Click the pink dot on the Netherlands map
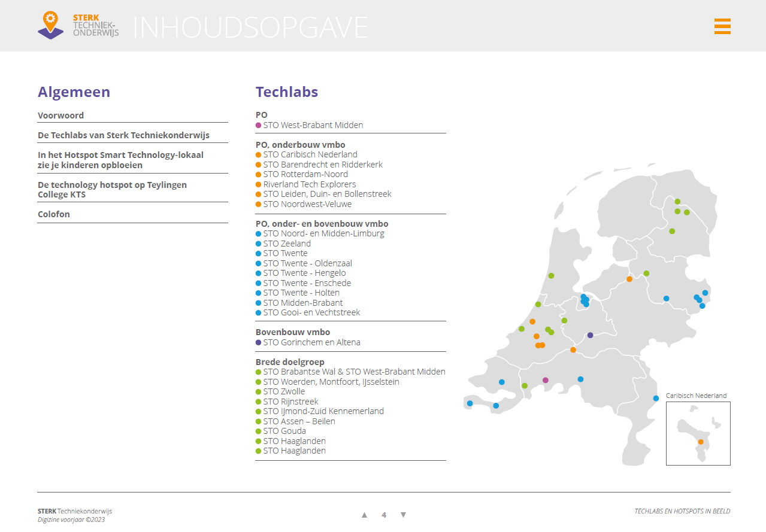The width and height of the screenshot is (766, 532). tap(545, 380)
